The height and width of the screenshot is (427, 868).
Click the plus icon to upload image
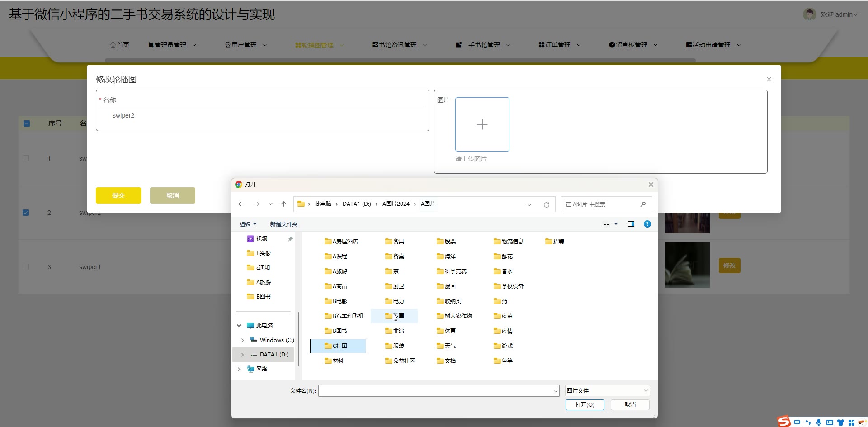(x=482, y=124)
